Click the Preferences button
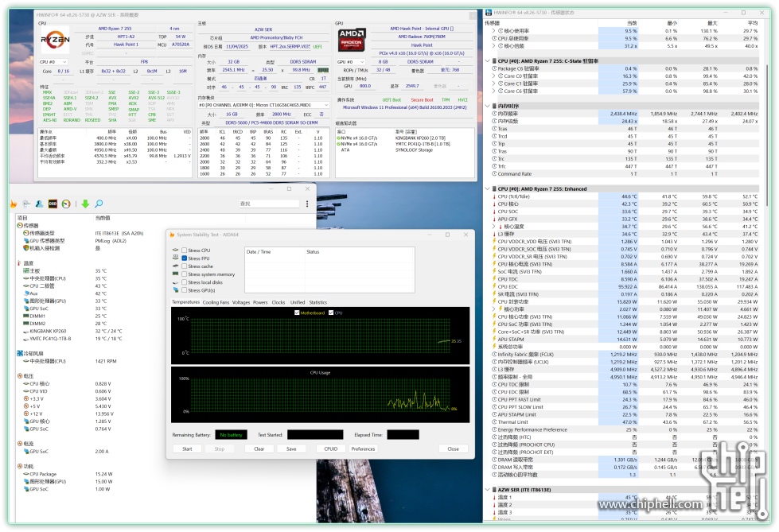This screenshot has height=532, width=779. pyautogui.click(x=363, y=449)
